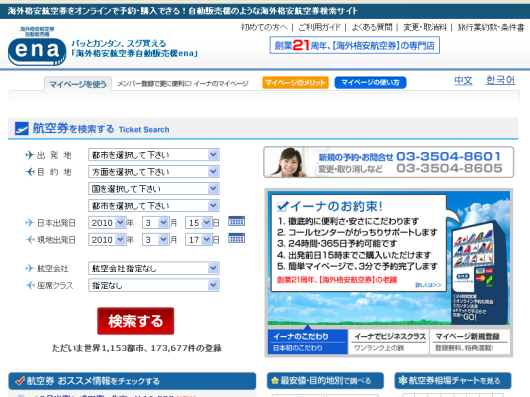Image resolution: width=530 pixels, height=397 pixels.
Task: Click 航空券 おススメ情報をチェックする header
Action: 132,381
